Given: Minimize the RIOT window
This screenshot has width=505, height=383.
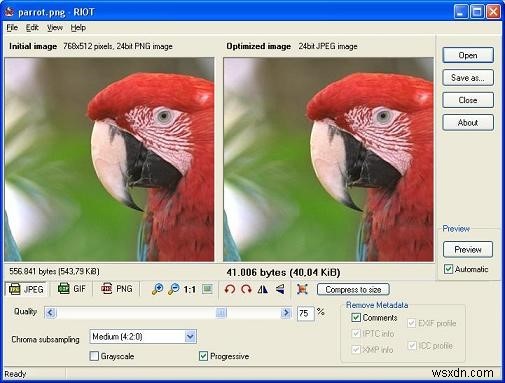Looking at the screenshot, I should pyautogui.click(x=461, y=12).
